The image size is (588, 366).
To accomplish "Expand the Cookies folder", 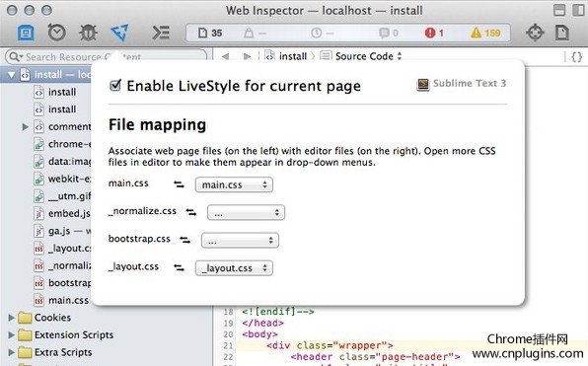I will coord(11,318).
